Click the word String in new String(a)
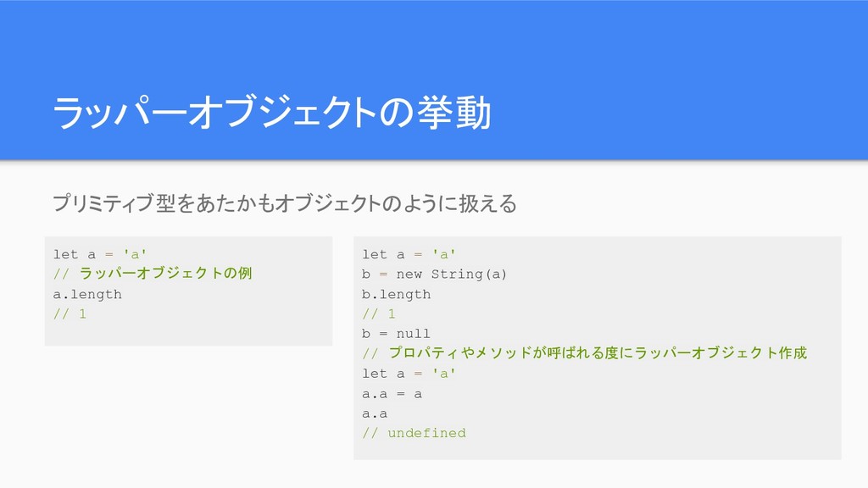Screen dimensions: 868x488 coord(457,274)
